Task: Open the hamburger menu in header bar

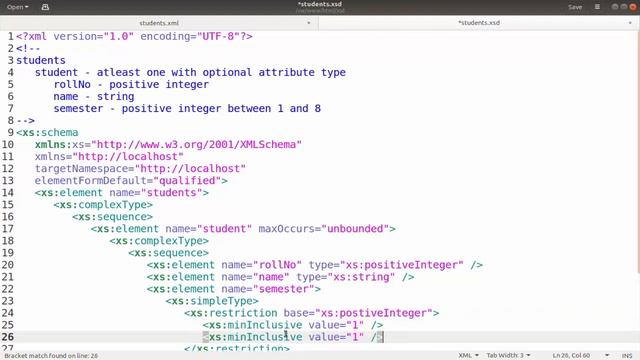Action: coord(597,7)
